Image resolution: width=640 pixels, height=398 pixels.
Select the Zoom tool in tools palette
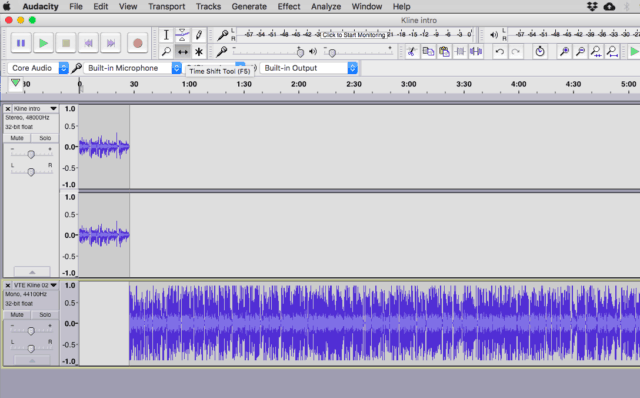click(x=166, y=52)
